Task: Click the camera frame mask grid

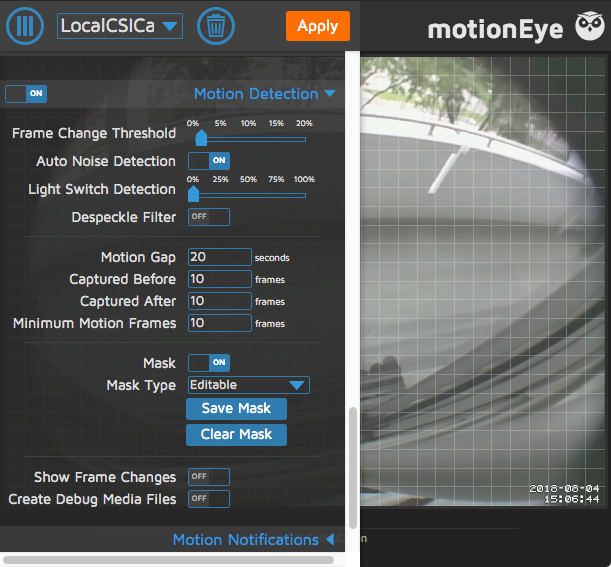Action: click(x=482, y=281)
